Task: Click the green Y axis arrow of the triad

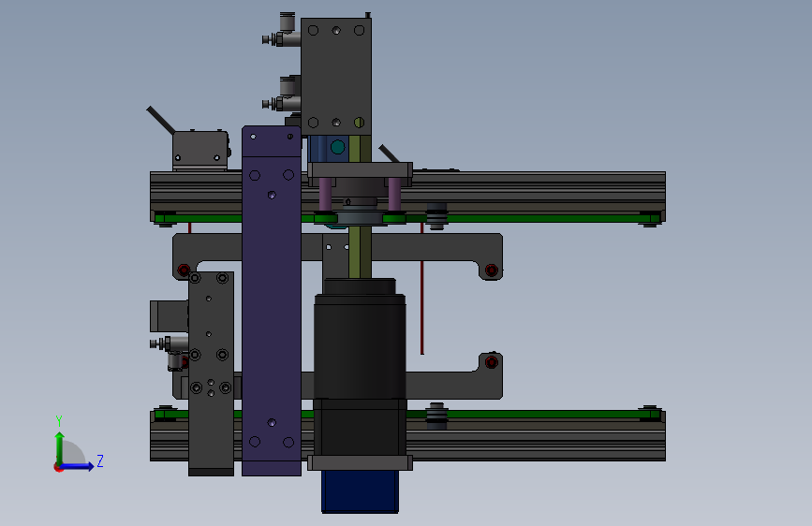Action: tap(59, 447)
